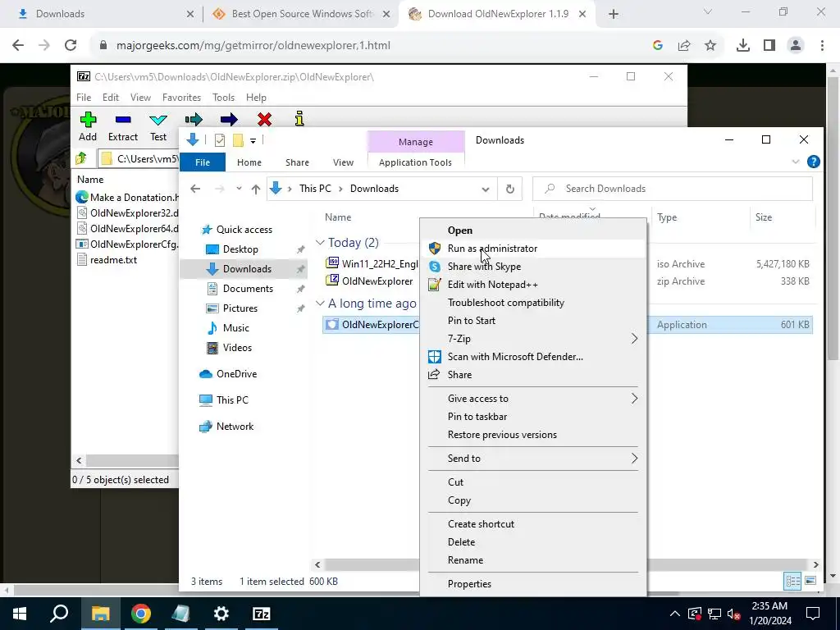
Task: Expand the Give access to submenu
Action: pos(634,399)
